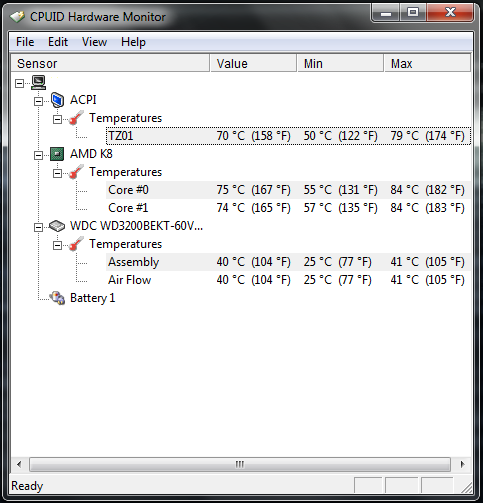
Task: Collapse WDC Temperatures branch
Action: click(x=58, y=245)
